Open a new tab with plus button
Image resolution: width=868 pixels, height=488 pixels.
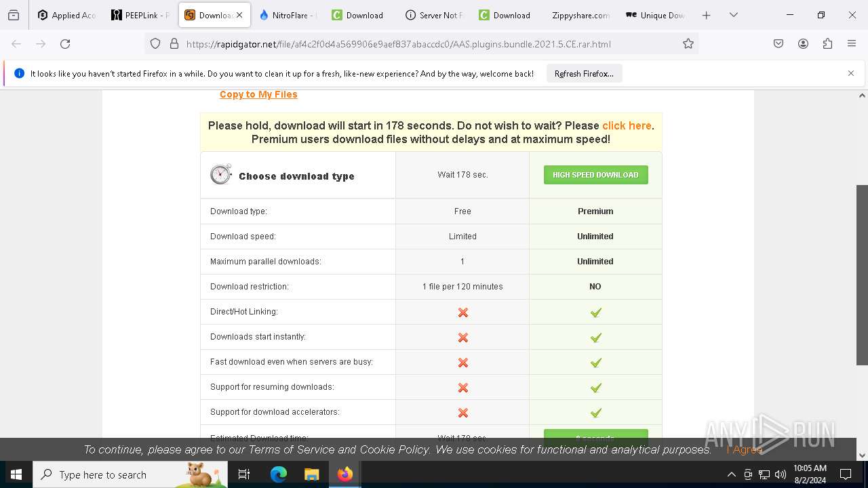click(x=706, y=15)
